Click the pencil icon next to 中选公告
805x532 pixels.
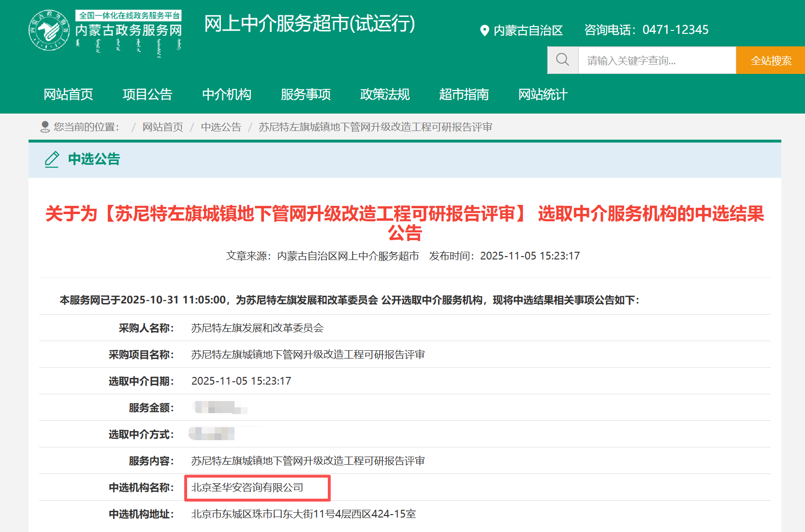coord(52,159)
